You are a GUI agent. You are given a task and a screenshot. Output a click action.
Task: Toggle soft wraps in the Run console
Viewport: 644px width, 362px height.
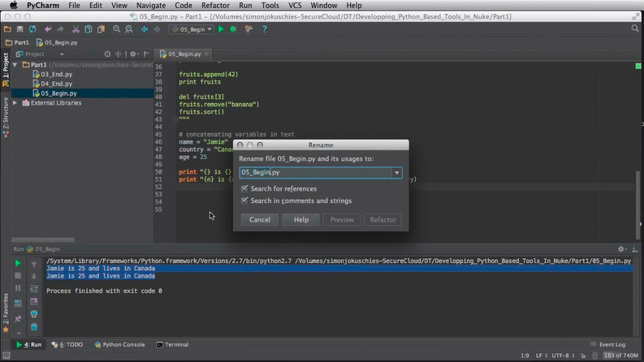tap(34, 289)
